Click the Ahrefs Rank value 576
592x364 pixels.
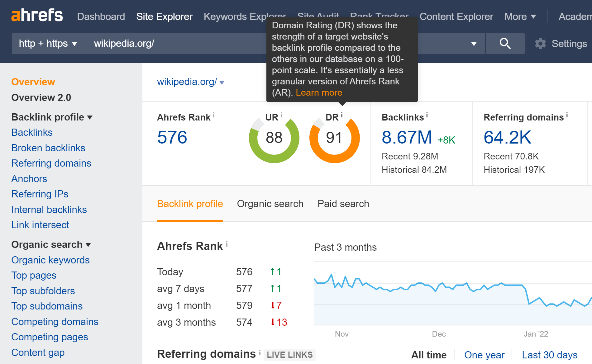(172, 137)
